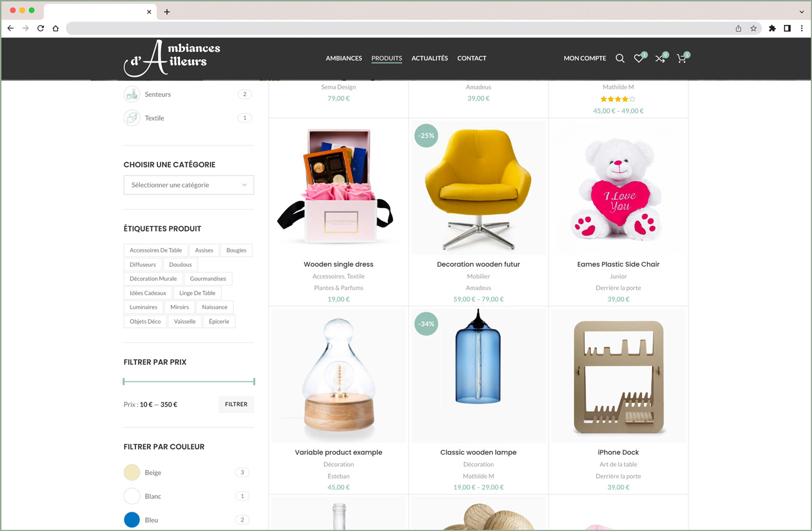Select the Décoration Murale tag
The width and height of the screenshot is (812, 531).
point(153,279)
